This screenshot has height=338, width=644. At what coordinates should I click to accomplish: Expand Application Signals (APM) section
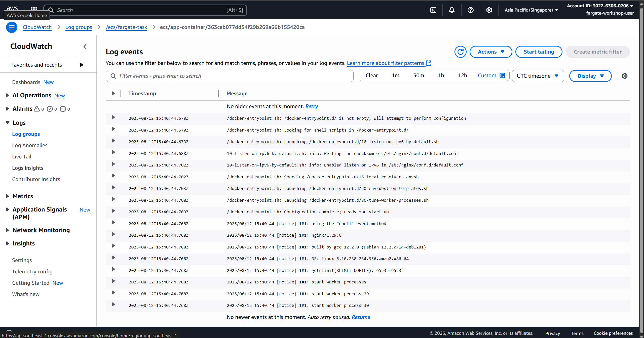(x=7, y=209)
